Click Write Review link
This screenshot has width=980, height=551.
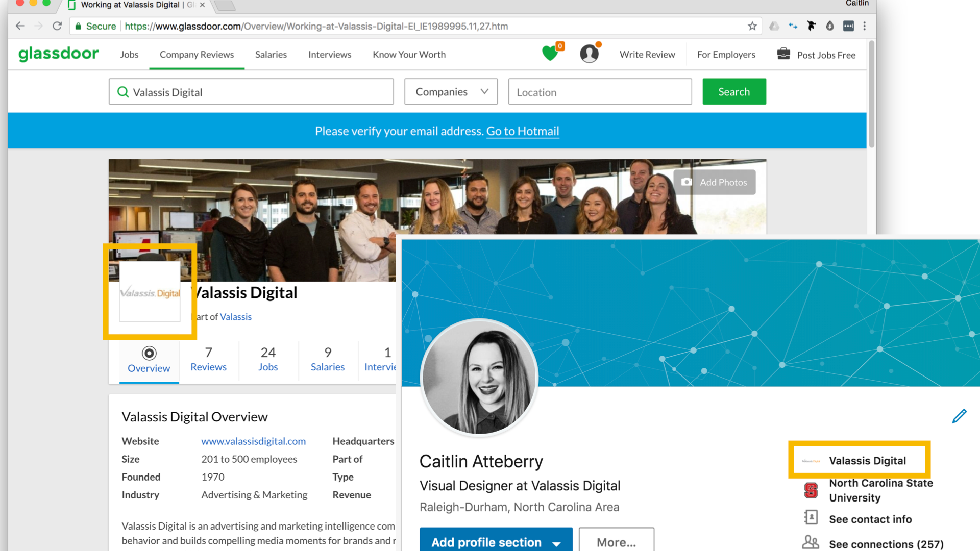point(647,54)
